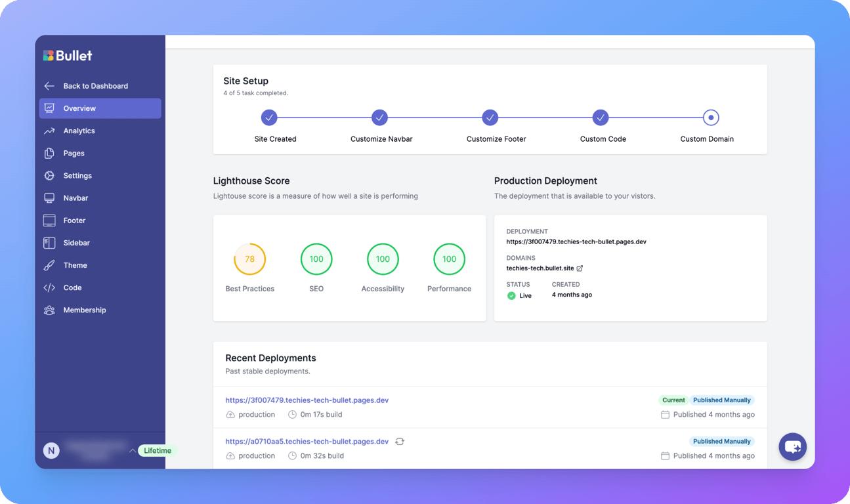The width and height of the screenshot is (850, 504).
Task: Click the redeploy icon next to a0710aa5 deployment
Action: (x=400, y=442)
